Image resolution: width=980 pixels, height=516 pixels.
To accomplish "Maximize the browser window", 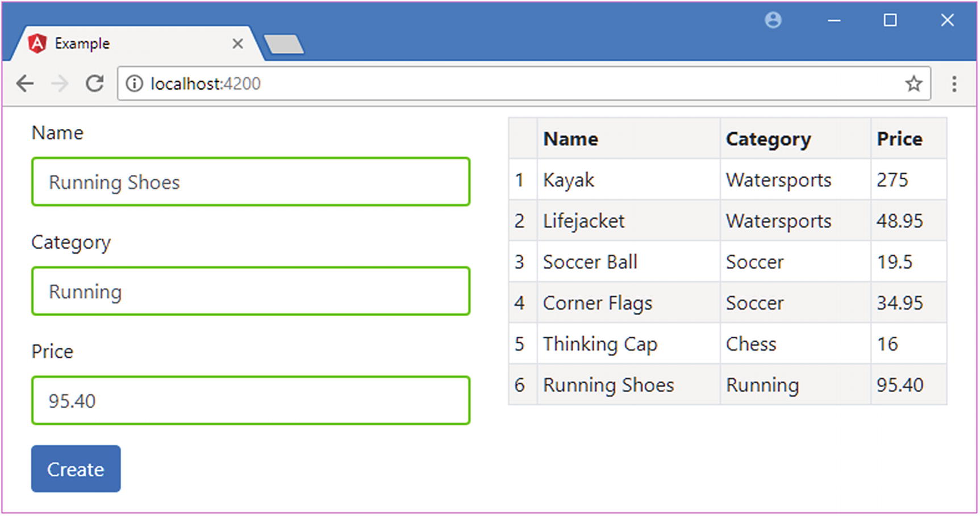I will (890, 20).
